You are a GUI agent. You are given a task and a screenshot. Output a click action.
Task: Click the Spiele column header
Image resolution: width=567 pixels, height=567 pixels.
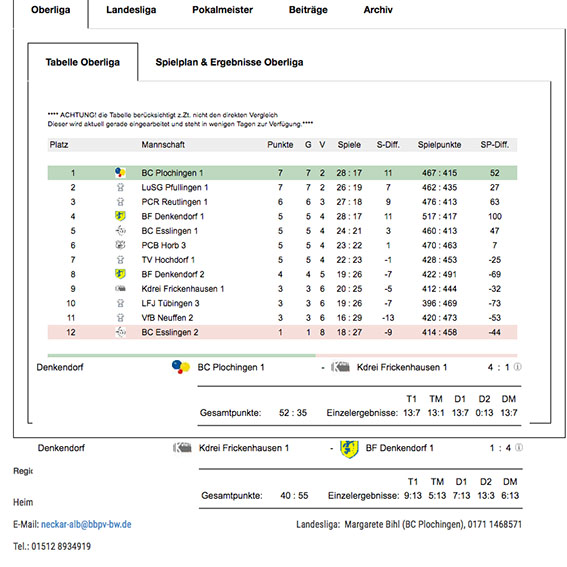pos(349,145)
